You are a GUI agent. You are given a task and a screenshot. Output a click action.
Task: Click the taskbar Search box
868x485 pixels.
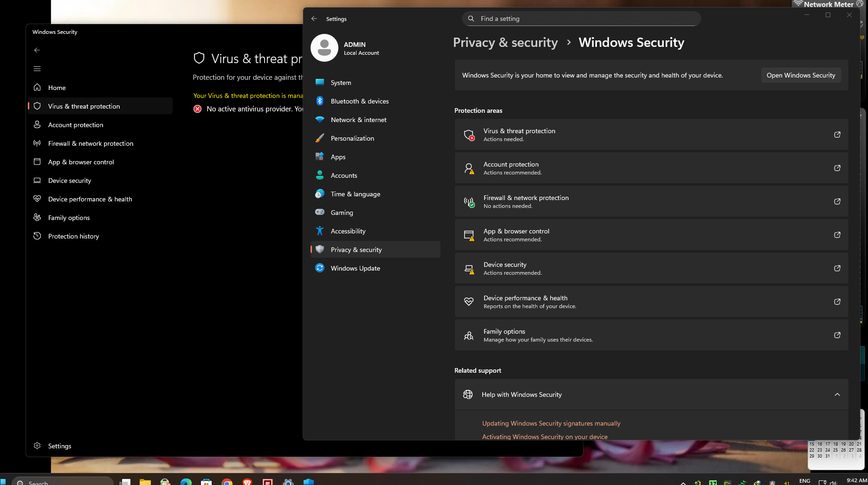click(63, 481)
